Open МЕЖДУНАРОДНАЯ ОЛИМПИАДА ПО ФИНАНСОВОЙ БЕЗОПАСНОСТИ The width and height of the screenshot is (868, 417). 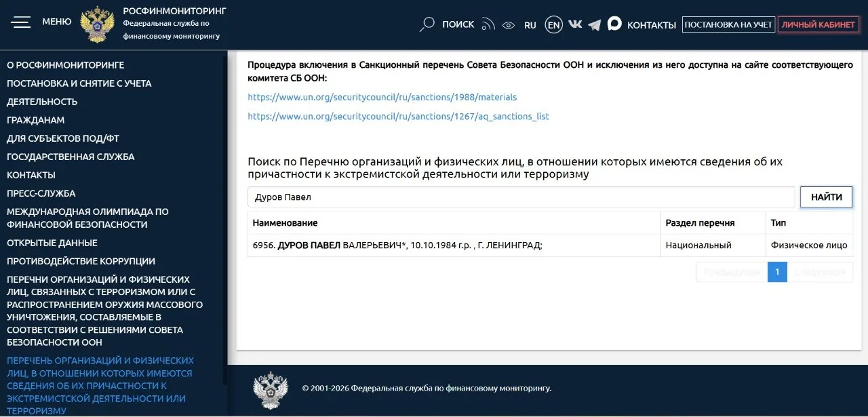click(x=88, y=218)
